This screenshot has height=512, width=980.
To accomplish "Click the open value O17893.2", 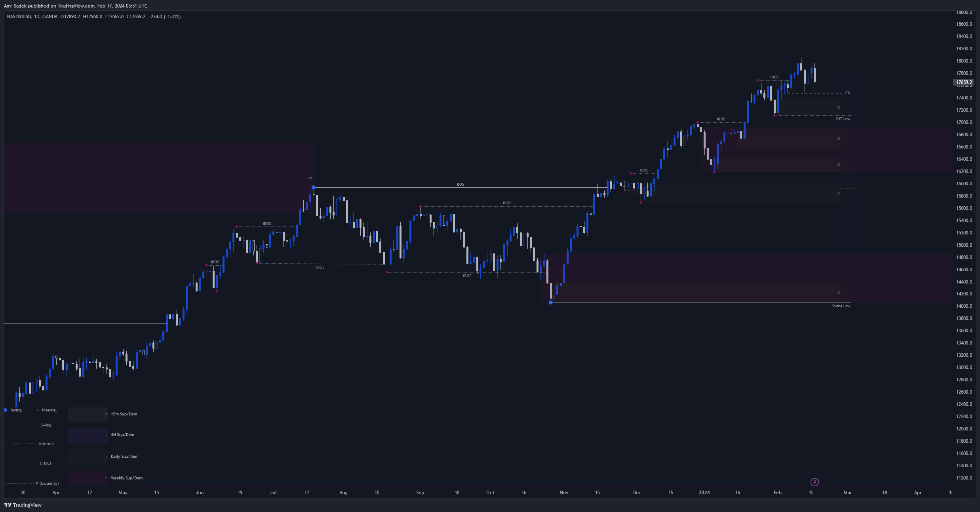I will (70, 17).
